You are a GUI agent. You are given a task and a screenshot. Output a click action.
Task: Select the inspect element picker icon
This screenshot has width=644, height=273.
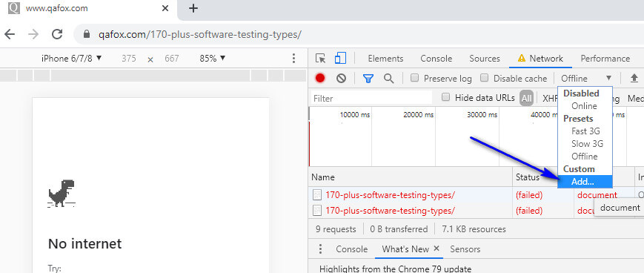click(x=320, y=59)
